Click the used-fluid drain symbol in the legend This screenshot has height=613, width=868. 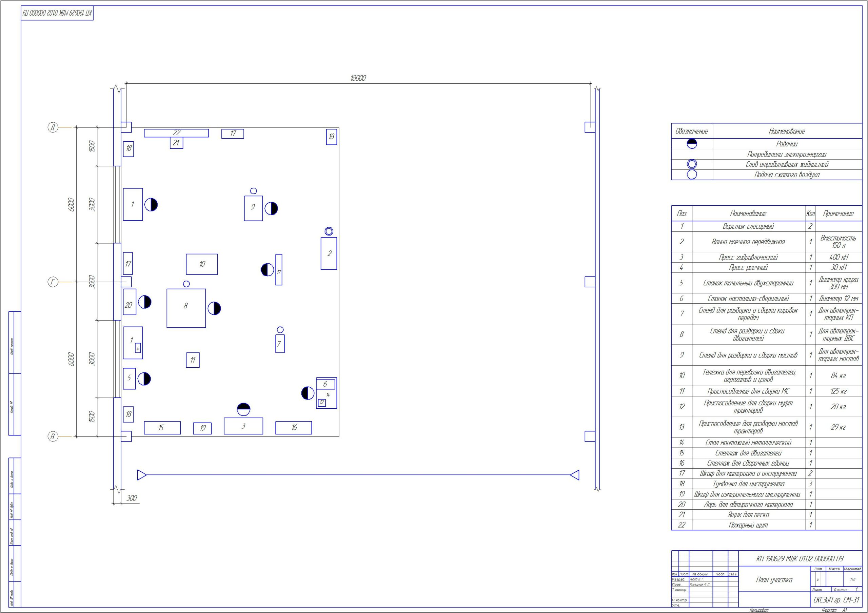[691, 164]
